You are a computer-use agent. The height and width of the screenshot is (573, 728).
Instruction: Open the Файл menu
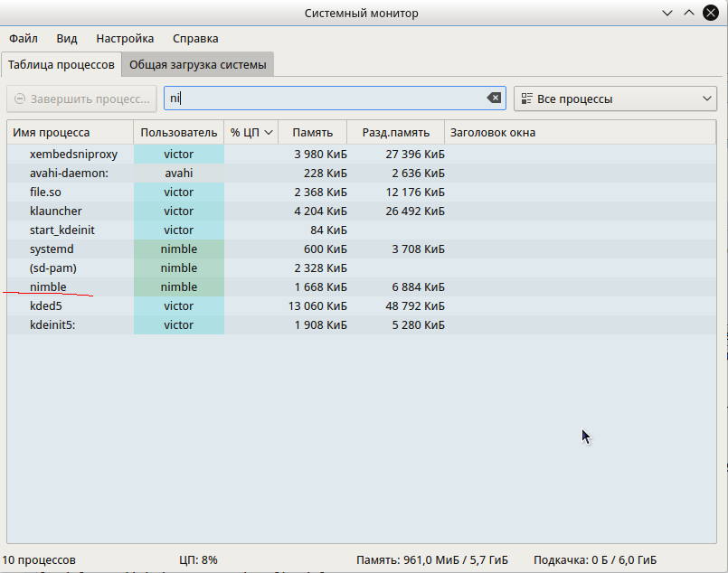[24, 39]
